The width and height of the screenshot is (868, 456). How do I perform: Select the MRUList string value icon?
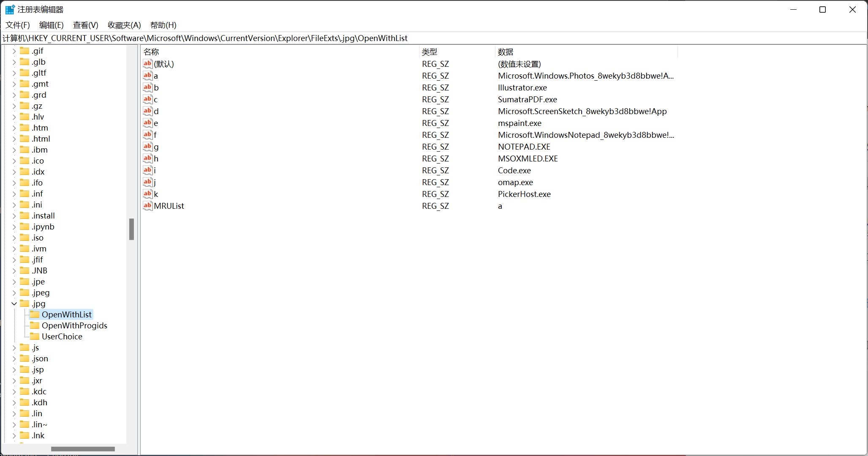coord(147,206)
